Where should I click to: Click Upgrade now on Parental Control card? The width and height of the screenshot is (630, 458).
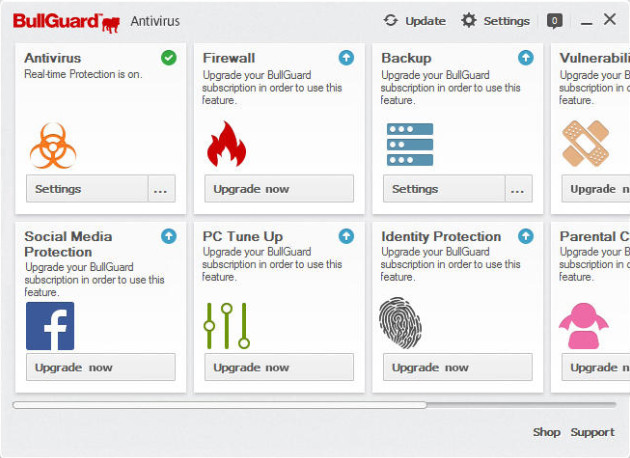596,367
